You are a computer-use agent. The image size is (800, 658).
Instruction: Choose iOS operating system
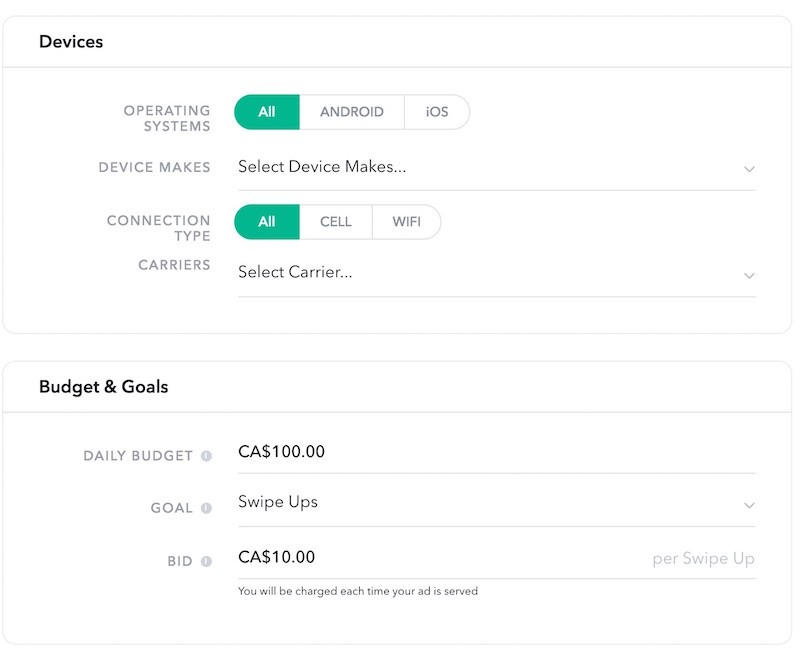tap(437, 112)
